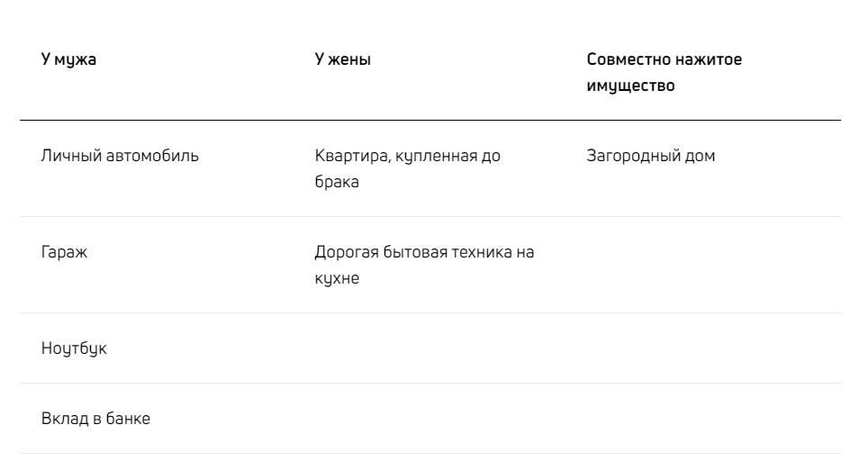This screenshot has width=868, height=470.
Task: Select the 'Ноутбук' table cell
Action: (74, 348)
